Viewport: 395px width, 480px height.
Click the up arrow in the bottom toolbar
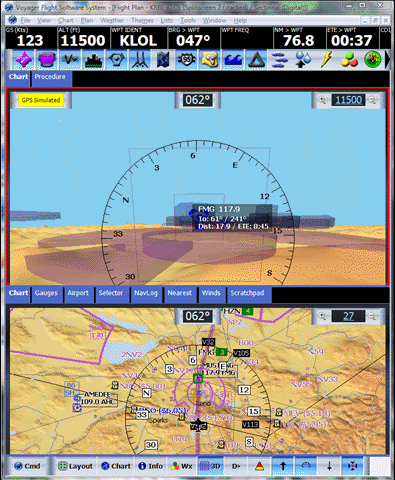tap(283, 466)
